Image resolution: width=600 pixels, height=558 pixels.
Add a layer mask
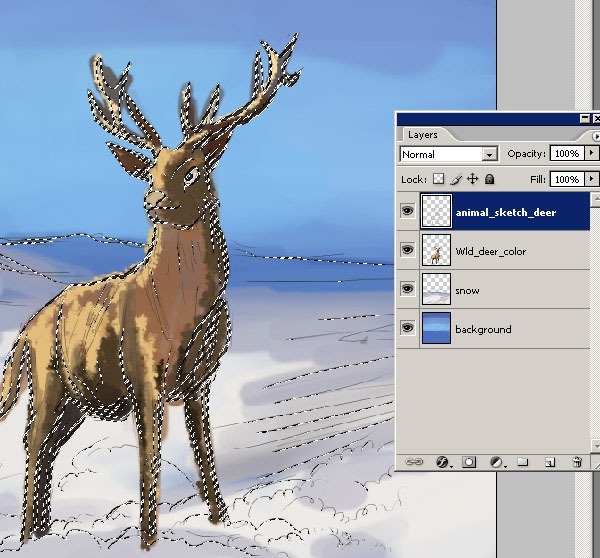pos(469,462)
